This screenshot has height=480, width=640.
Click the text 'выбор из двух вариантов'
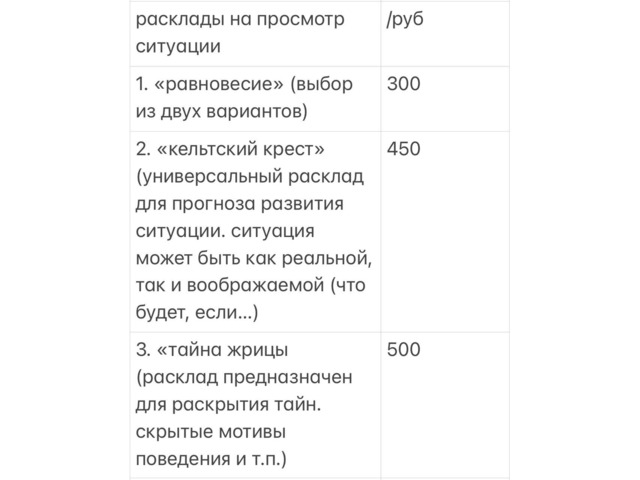pyautogui.click(x=244, y=97)
